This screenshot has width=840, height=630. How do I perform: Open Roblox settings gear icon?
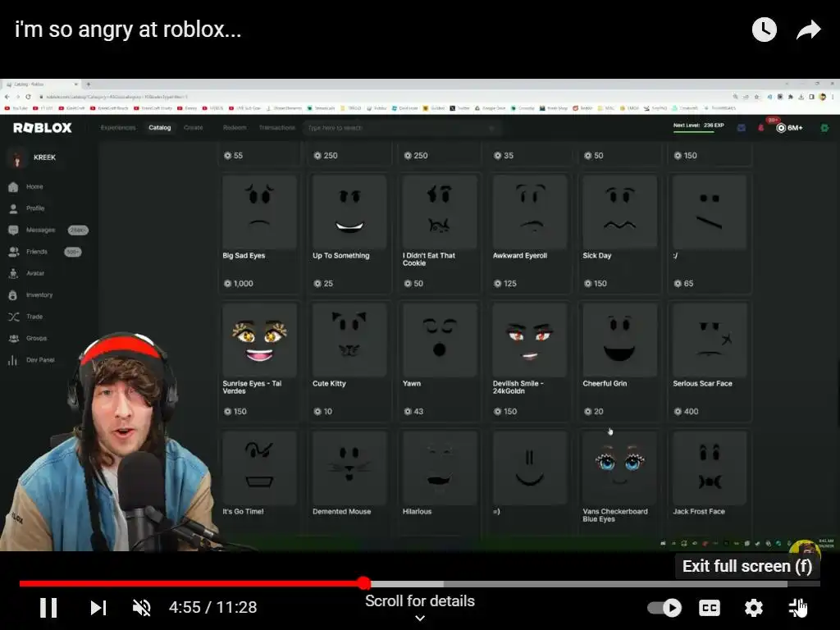pyautogui.click(x=824, y=128)
